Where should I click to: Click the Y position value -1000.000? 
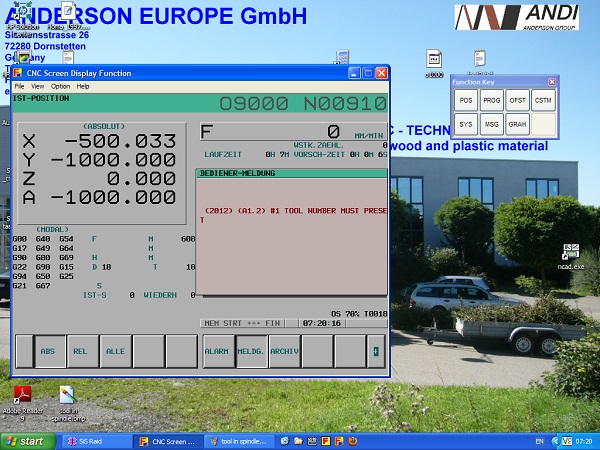(113, 160)
